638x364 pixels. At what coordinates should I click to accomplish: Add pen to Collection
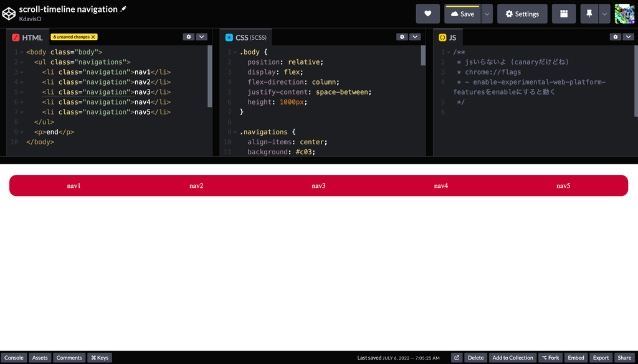pyautogui.click(x=513, y=358)
